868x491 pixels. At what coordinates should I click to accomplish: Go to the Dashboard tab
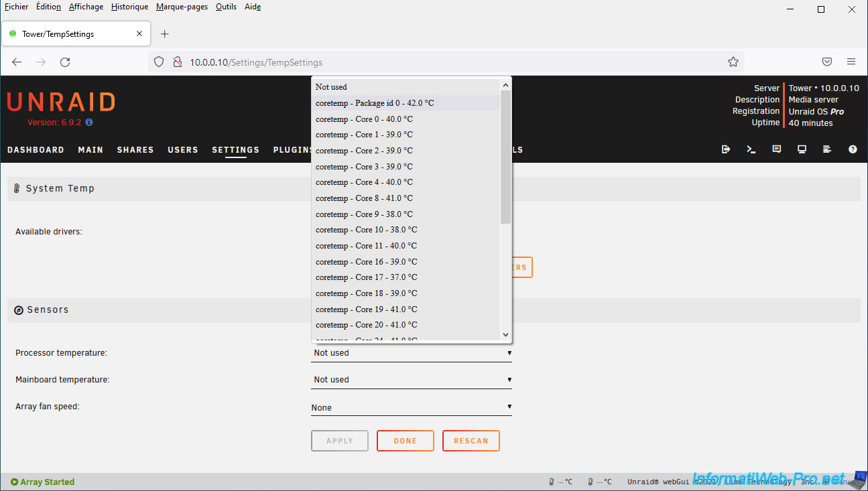(x=36, y=150)
